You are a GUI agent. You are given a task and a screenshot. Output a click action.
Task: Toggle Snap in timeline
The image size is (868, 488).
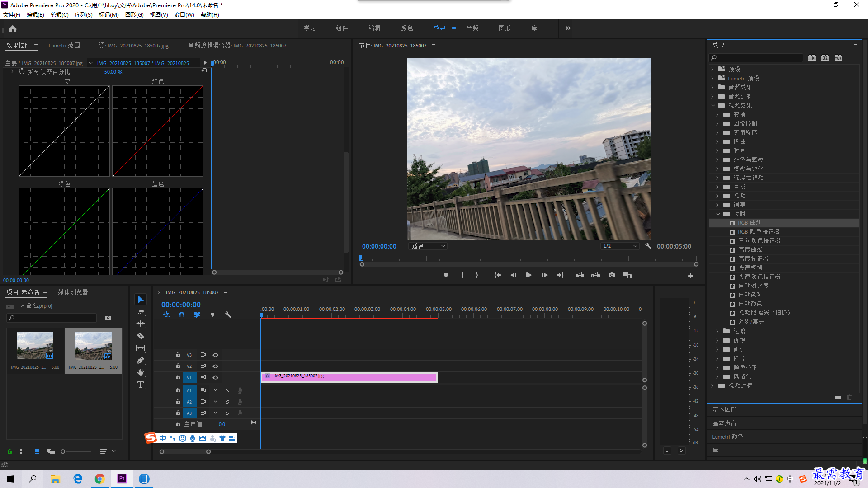[x=181, y=314]
